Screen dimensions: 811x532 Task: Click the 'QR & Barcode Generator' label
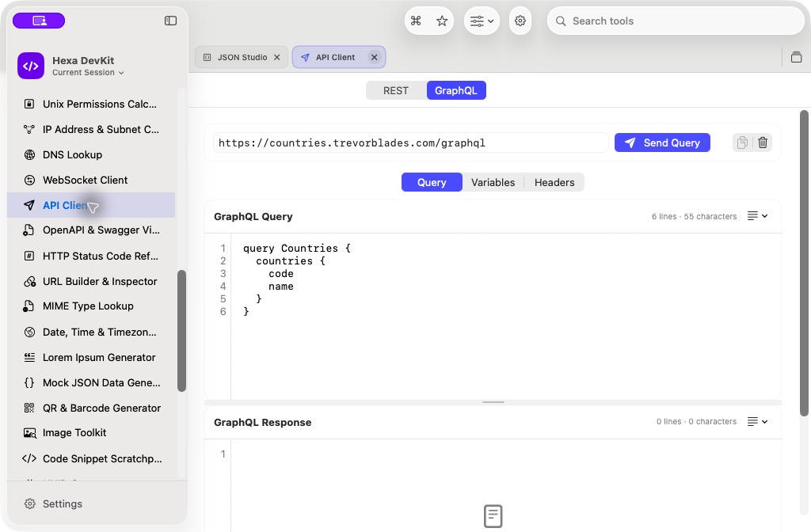pyautogui.click(x=102, y=408)
